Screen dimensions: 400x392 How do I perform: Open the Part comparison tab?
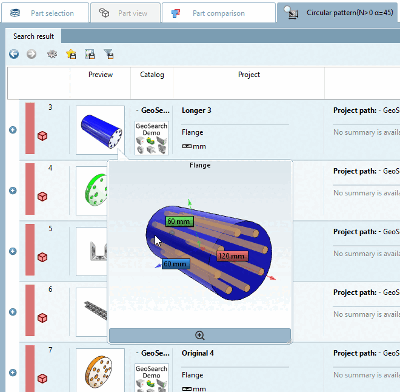point(219,13)
